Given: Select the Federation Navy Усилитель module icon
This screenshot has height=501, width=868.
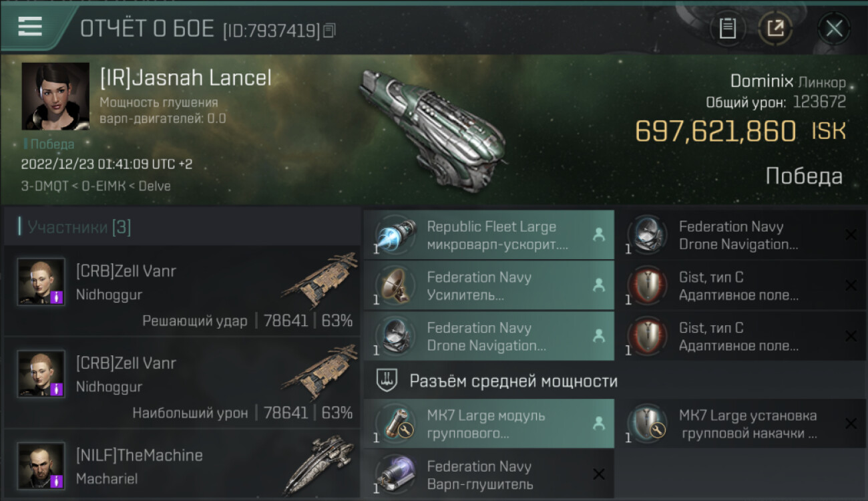Looking at the screenshot, I should 395,286.
